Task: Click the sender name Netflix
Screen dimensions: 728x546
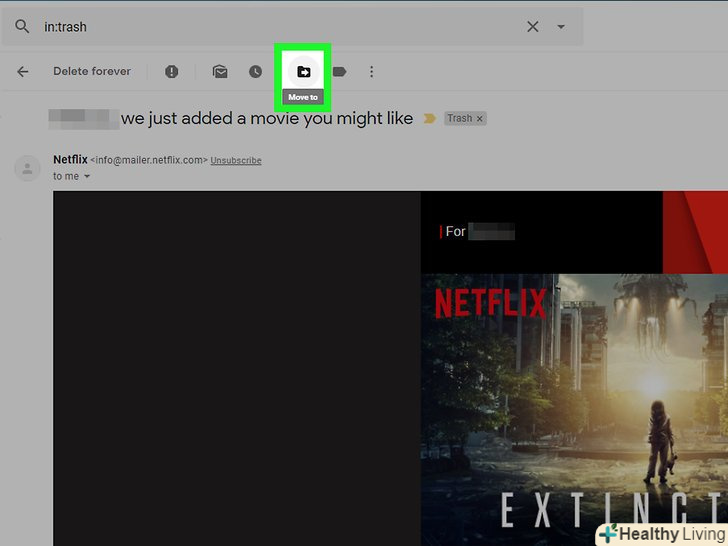Action: tap(70, 159)
